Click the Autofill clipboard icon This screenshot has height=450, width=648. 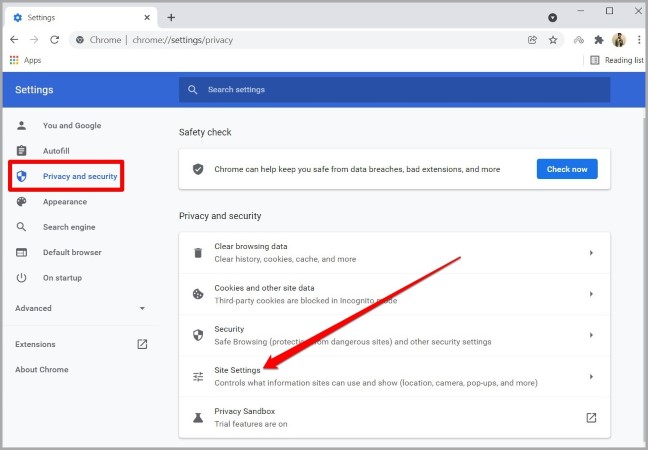tap(21, 151)
